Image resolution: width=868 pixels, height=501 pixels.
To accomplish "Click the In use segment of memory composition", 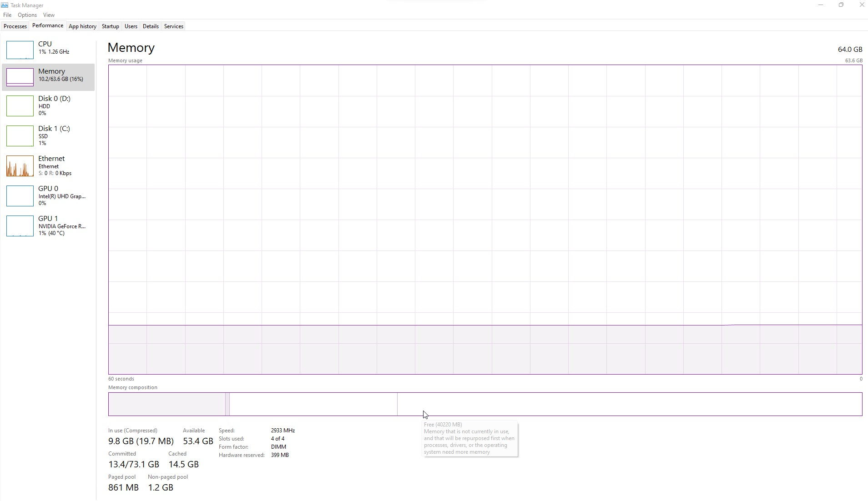I will pyautogui.click(x=167, y=404).
